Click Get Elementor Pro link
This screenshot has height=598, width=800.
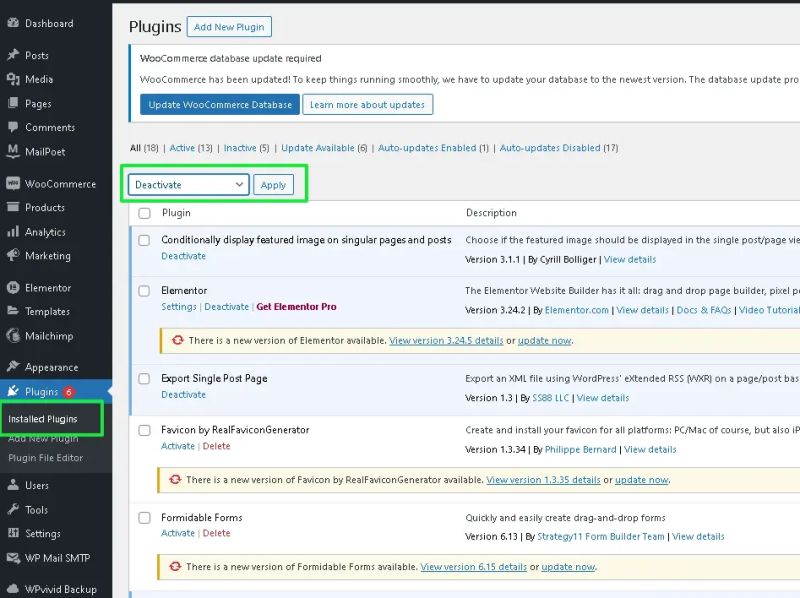tap(296, 307)
